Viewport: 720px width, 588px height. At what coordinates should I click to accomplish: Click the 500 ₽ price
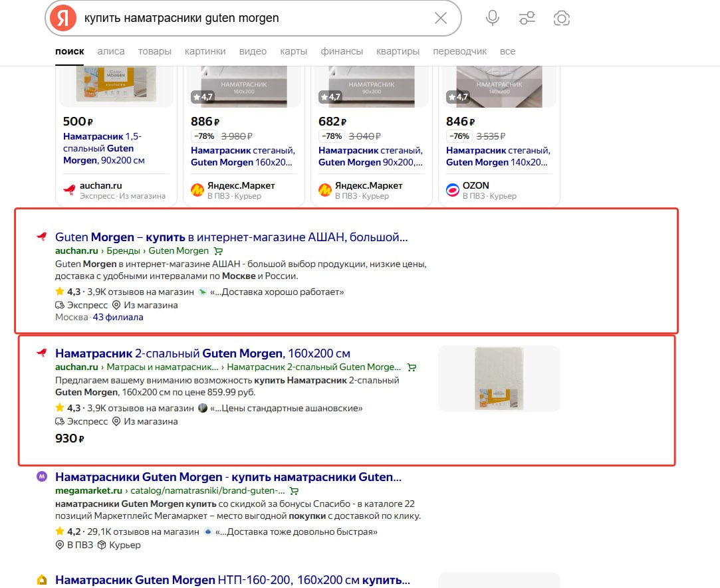78,122
